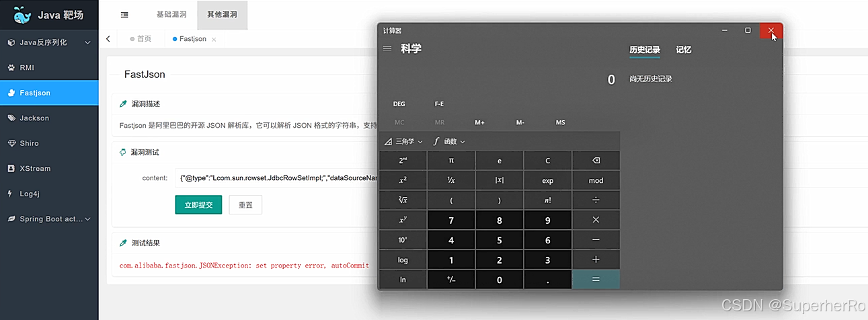
Task: Open the calculator hamburger navigation menu
Action: pos(387,48)
